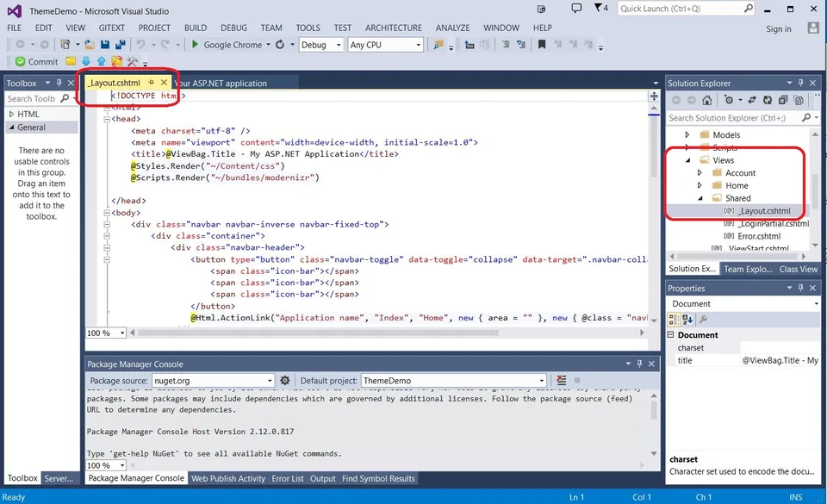Switch to the Team Explorer tab
The image size is (827, 504).
click(748, 269)
